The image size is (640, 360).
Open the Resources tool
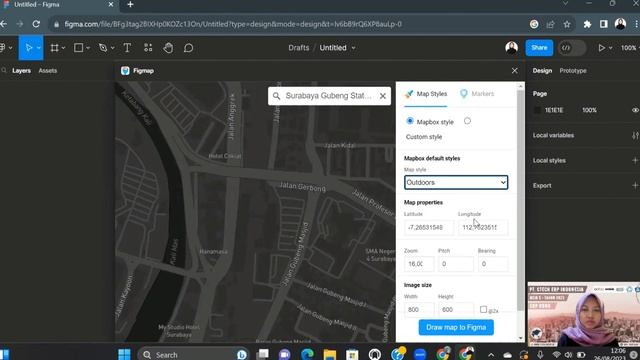pos(148,48)
